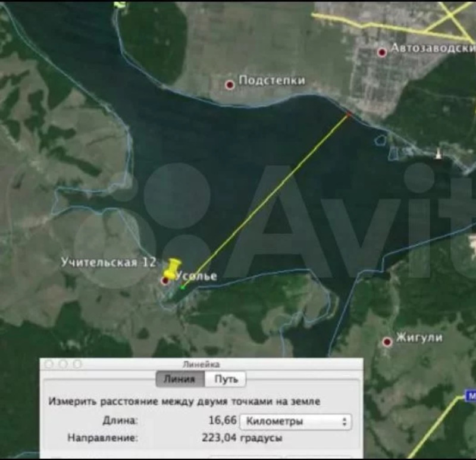Click the zoom button of the Линейка window

77,364
